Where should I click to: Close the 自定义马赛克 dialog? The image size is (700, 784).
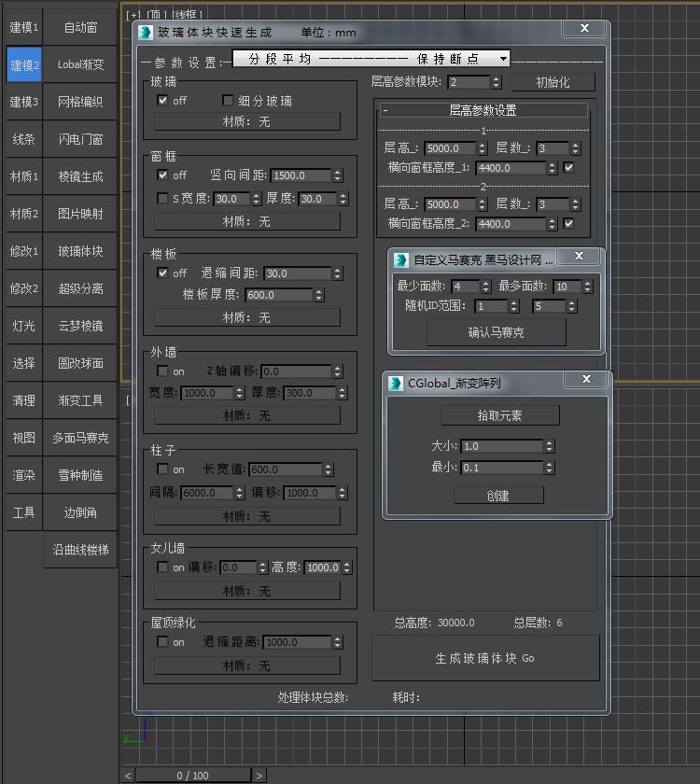point(579,256)
